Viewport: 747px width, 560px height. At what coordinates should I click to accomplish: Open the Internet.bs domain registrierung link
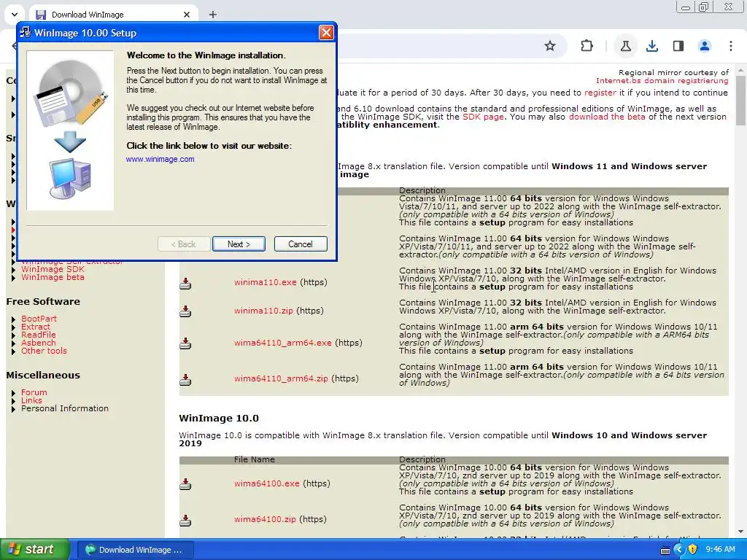click(x=662, y=80)
